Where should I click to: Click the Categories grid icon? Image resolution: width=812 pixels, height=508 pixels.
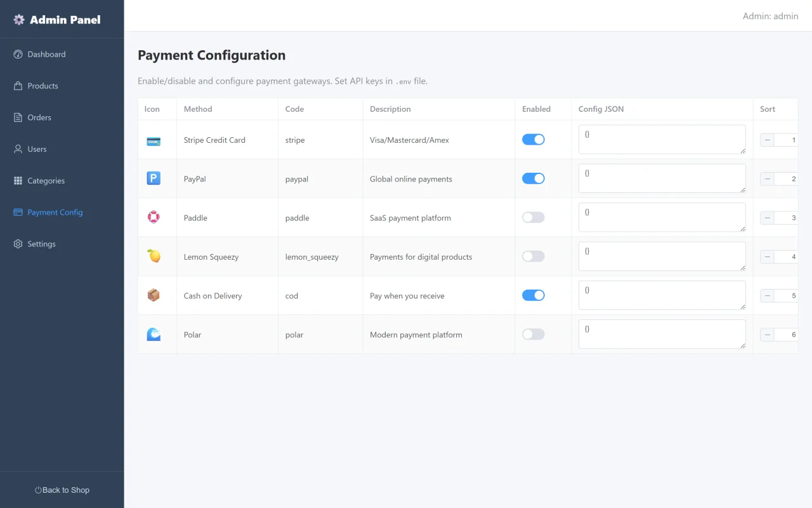(18, 181)
